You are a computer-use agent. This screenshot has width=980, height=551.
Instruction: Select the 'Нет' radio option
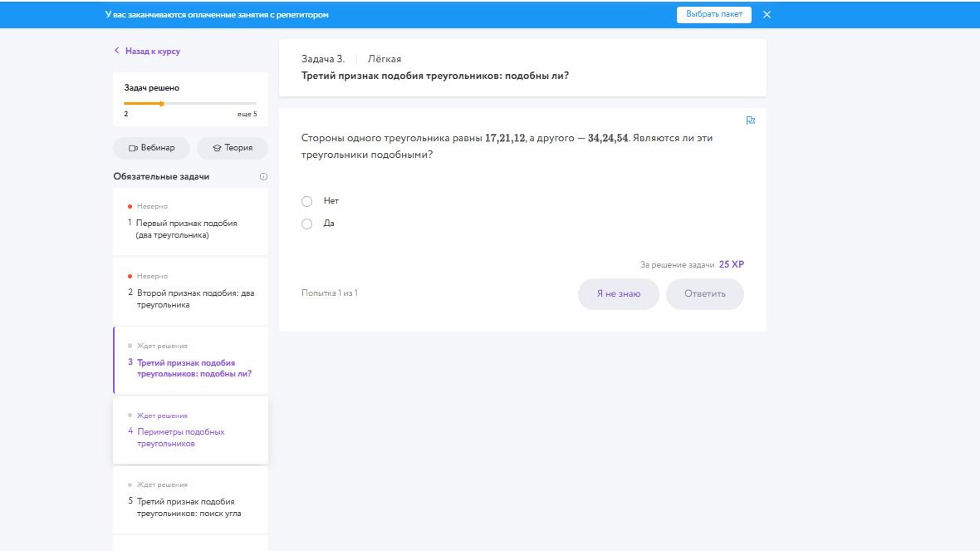307,201
